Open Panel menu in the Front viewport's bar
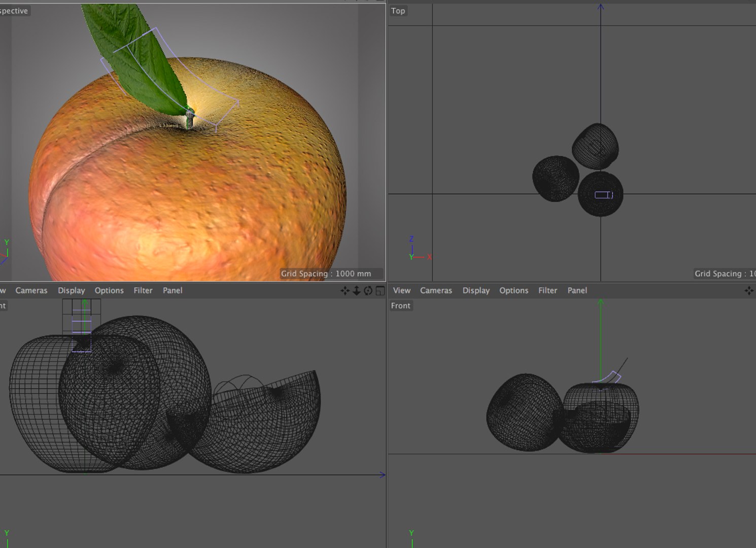Screen dimensions: 756x548 [577, 290]
